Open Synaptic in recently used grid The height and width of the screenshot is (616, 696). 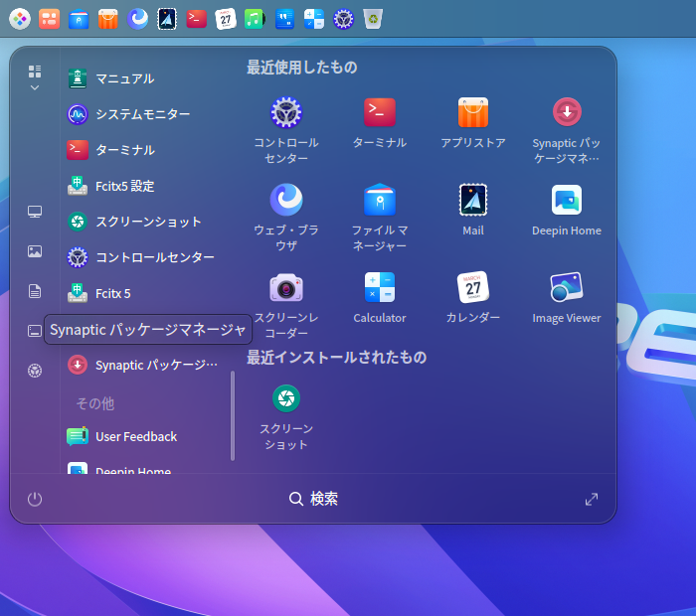pos(567,130)
